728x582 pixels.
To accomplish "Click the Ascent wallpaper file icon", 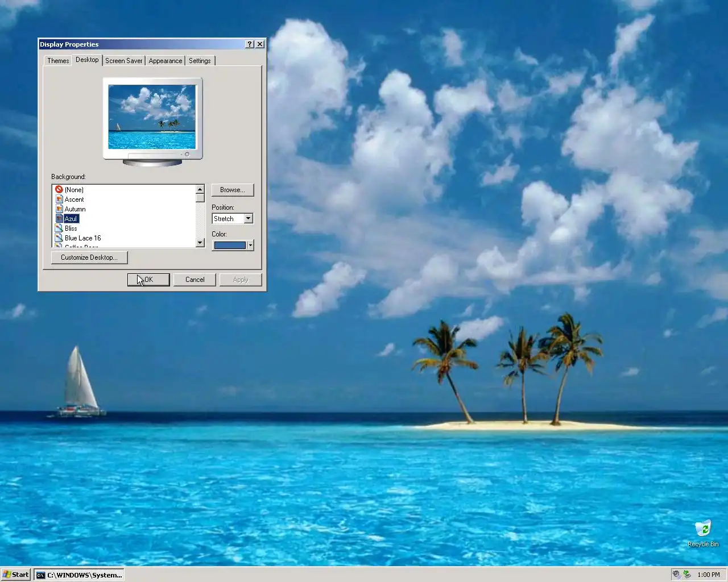I will [59, 199].
